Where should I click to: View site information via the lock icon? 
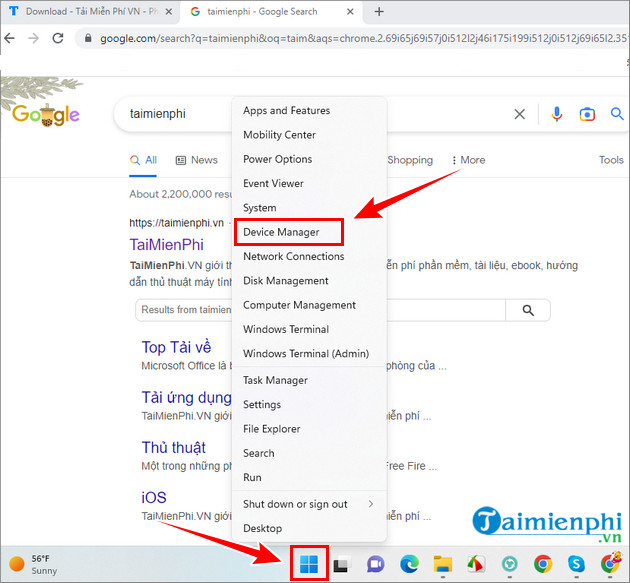click(x=88, y=38)
